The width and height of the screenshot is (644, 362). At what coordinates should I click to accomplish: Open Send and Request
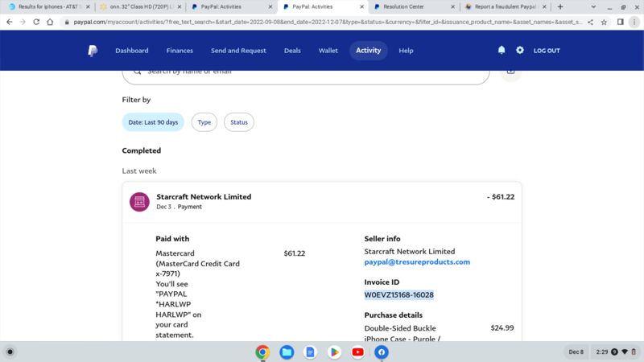tap(238, 51)
